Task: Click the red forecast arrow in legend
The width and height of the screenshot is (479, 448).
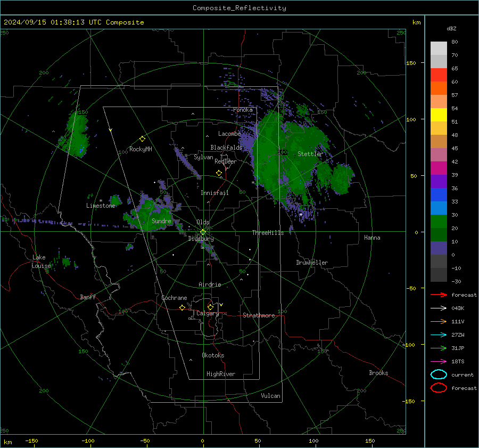Action: pos(439,295)
